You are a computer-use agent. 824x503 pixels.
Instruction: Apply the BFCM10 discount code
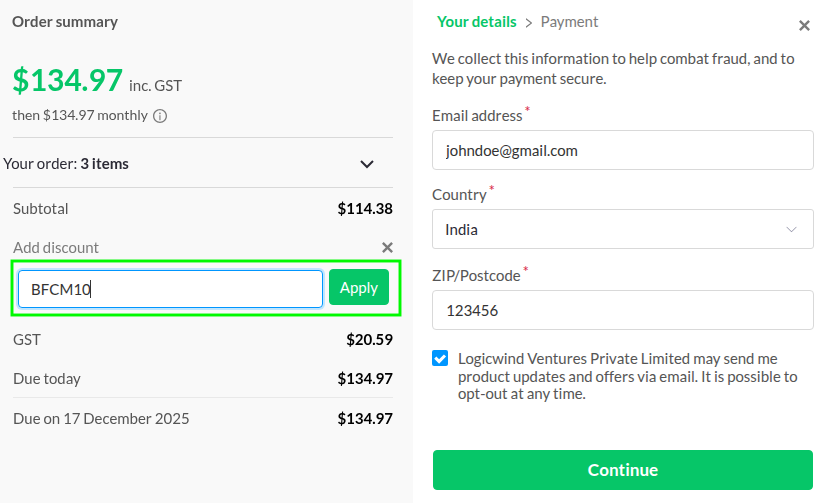point(359,288)
